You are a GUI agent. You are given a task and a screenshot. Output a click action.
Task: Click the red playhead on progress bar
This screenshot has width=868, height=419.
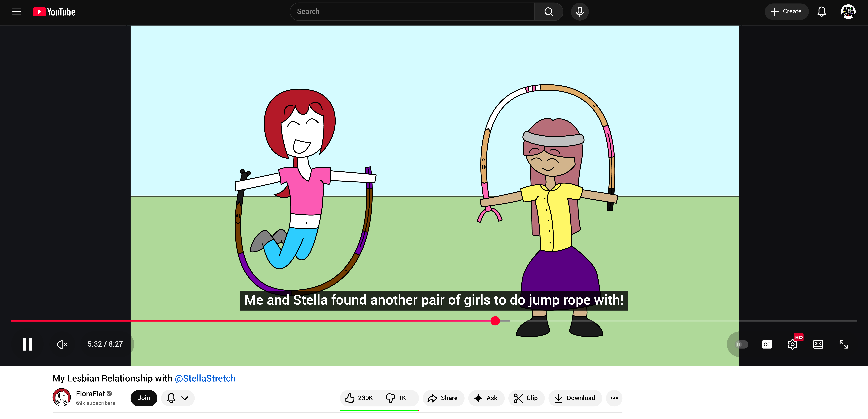(495, 321)
